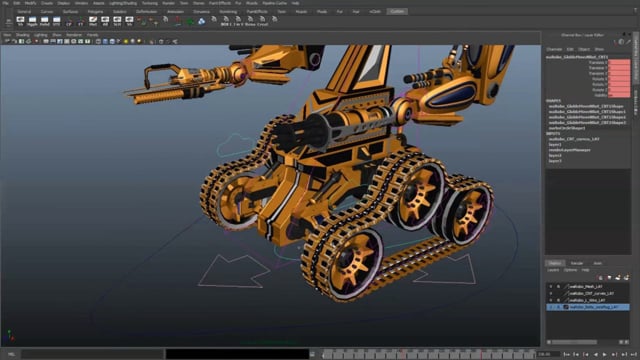Switch to the Render layer tab
The width and height of the screenshot is (640, 360).
coord(577,263)
